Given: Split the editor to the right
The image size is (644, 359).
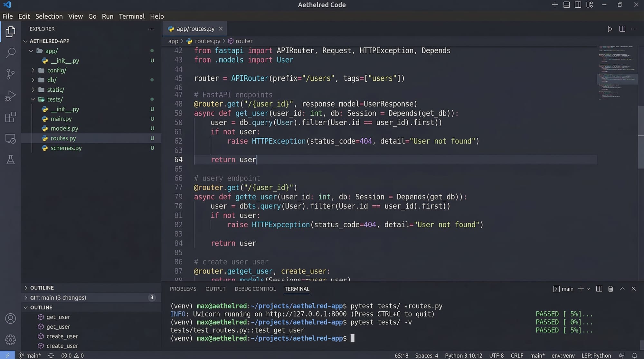Looking at the screenshot, I should (x=622, y=29).
